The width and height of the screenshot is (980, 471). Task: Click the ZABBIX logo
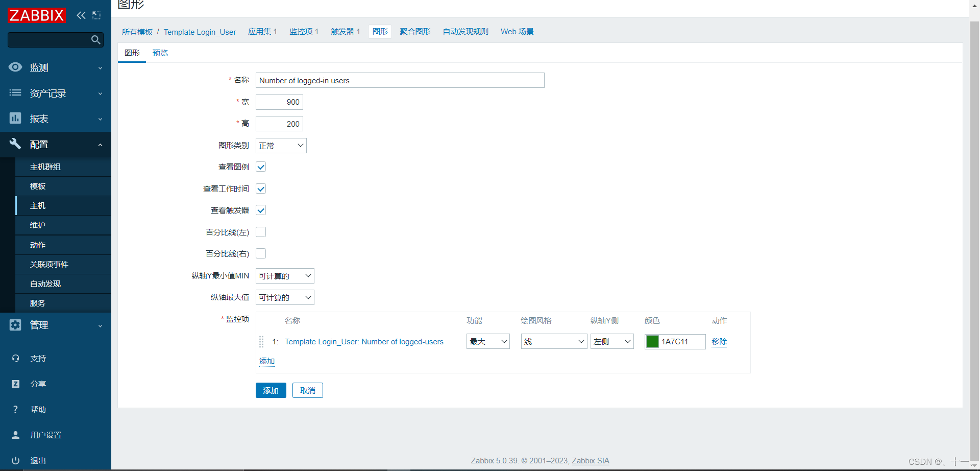(36, 15)
